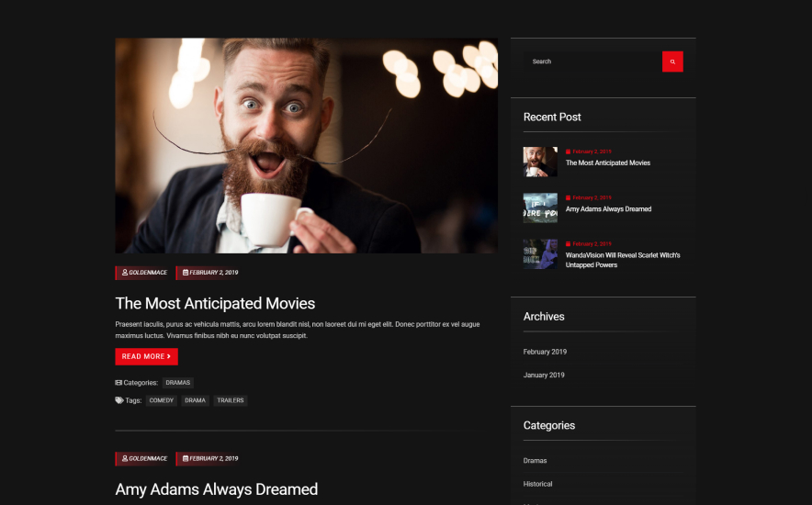Image resolution: width=812 pixels, height=505 pixels.
Task: Click the red search magnifier button
Action: (x=672, y=62)
